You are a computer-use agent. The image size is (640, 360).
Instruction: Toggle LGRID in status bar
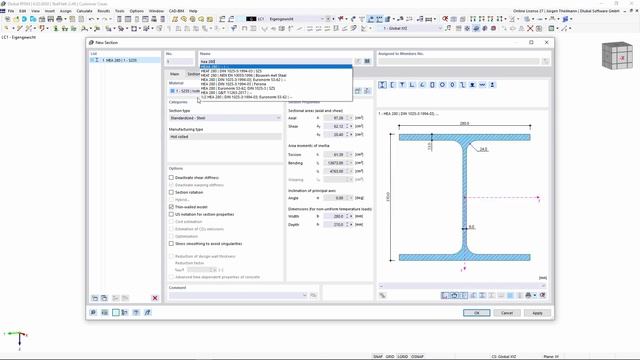tap(402, 357)
